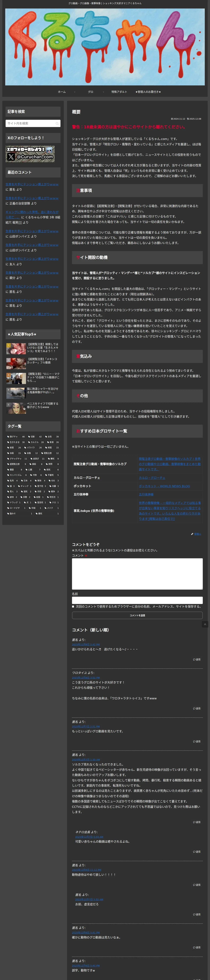Open the ポッカキット - WORLD NEWS BLOG link

point(164,486)
